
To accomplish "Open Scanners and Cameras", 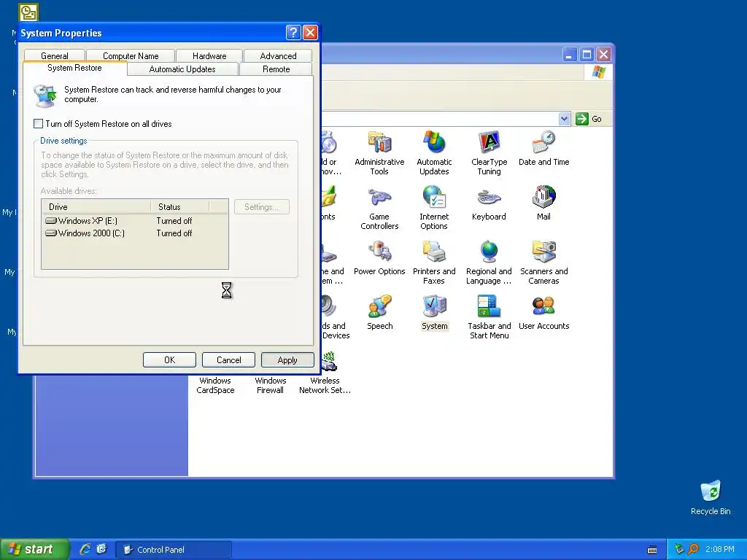I will 543,262.
